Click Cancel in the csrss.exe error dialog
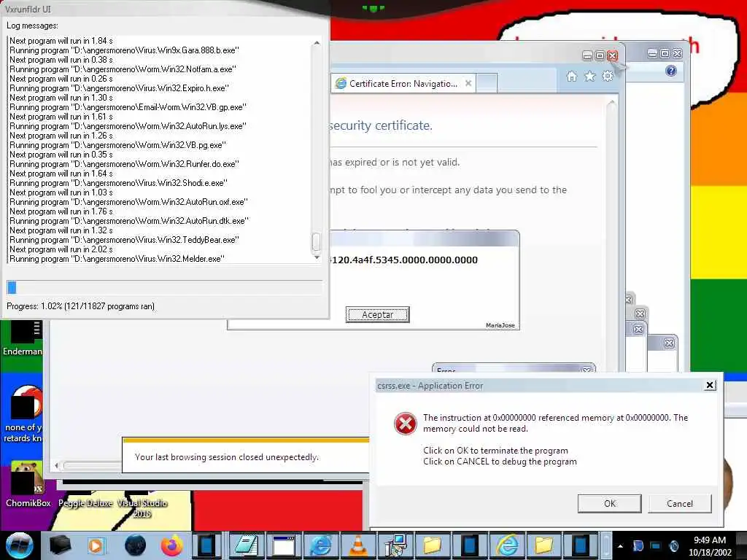747x560 pixels. (679, 503)
